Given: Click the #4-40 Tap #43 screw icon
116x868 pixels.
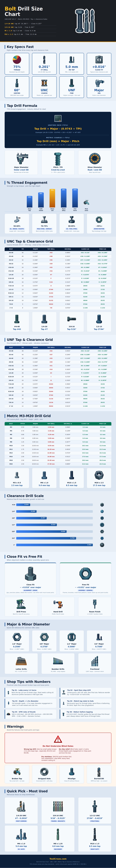Looking at the screenshot, I should (17, 319).
